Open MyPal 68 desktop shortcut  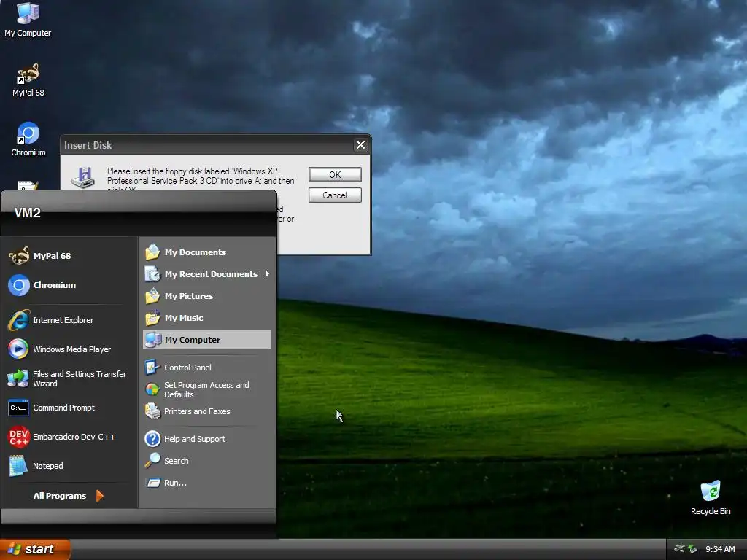pyautogui.click(x=28, y=80)
